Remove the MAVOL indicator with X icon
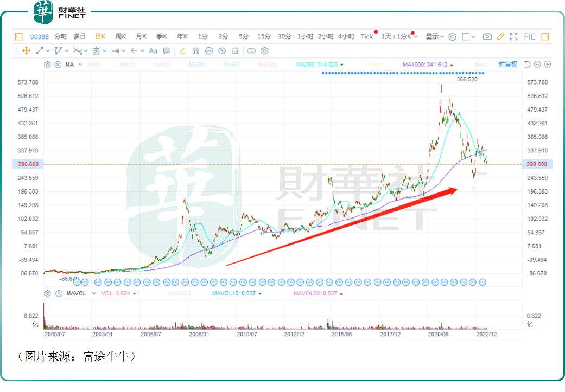565x392 pixels. click(59, 293)
